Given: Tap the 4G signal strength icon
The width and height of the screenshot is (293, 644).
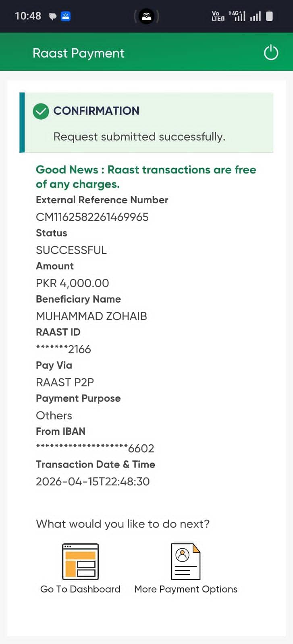Looking at the screenshot, I should pos(238,16).
